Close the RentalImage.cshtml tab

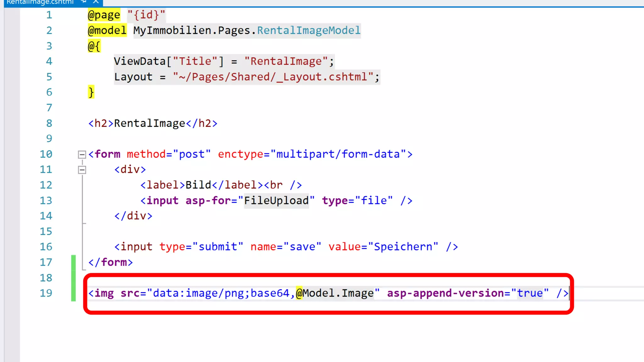pyautogui.click(x=96, y=2)
